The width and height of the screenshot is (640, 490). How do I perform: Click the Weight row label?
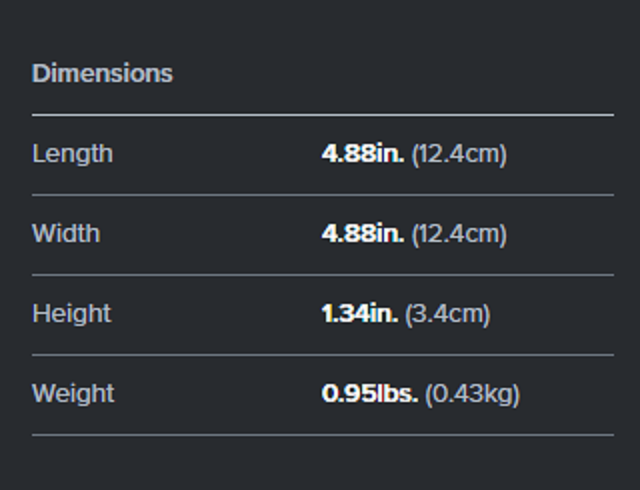[x=73, y=394]
